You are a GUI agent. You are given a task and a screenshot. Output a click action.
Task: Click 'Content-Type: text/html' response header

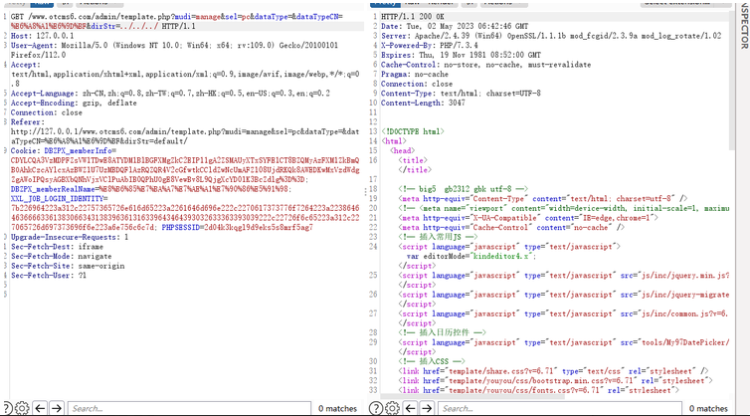click(x=461, y=93)
